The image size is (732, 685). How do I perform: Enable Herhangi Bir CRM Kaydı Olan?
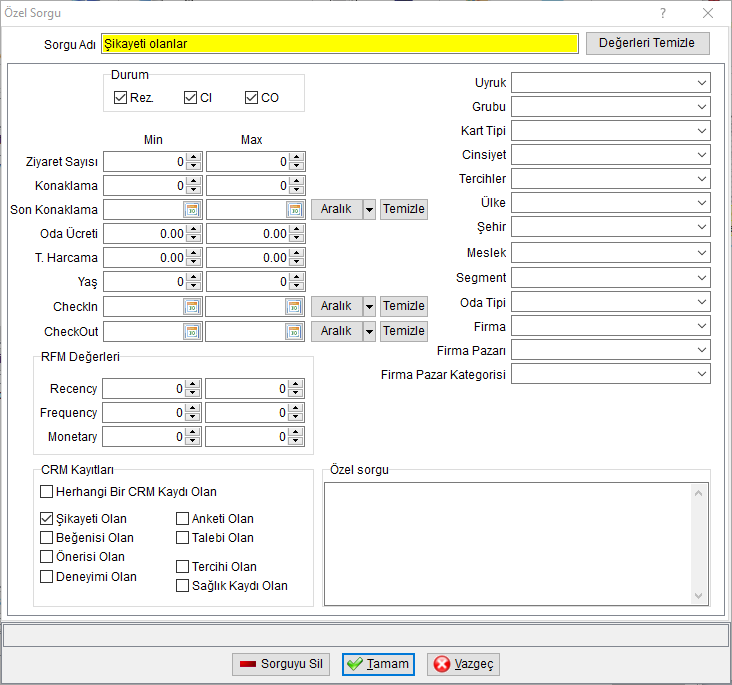[x=46, y=492]
